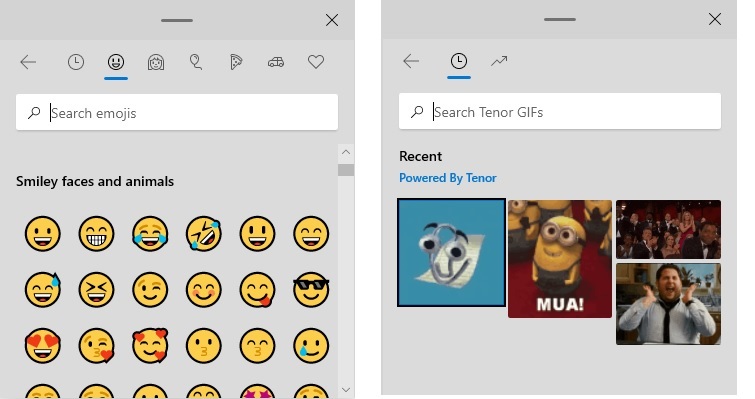The width and height of the screenshot is (755, 399).
Task: Open recently used emojis clock tab
Action: (x=76, y=62)
